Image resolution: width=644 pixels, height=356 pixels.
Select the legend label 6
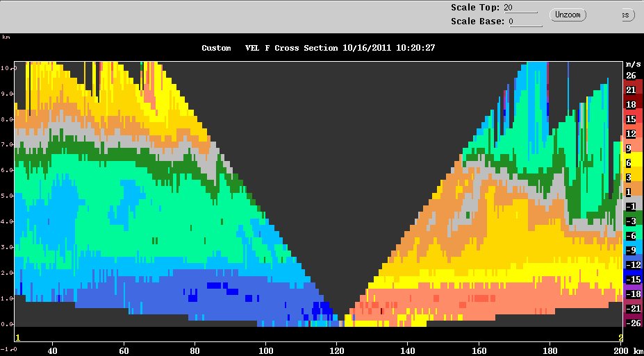click(629, 163)
